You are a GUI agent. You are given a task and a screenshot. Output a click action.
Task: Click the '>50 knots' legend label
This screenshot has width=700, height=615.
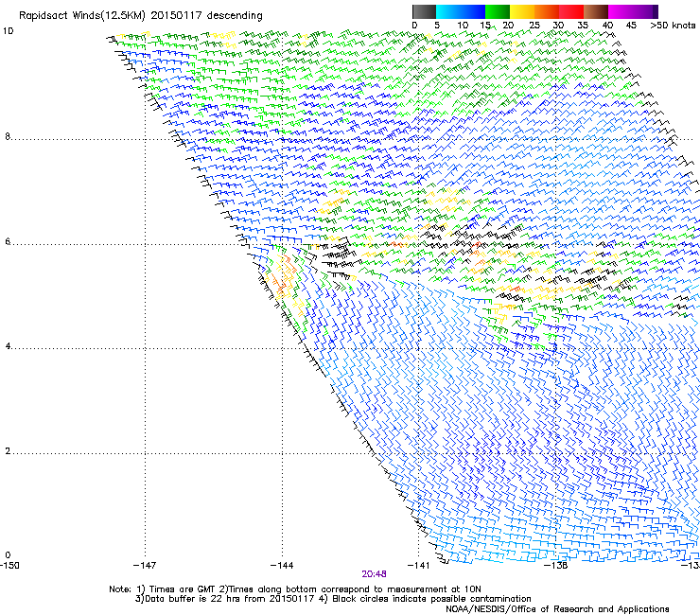(673, 26)
